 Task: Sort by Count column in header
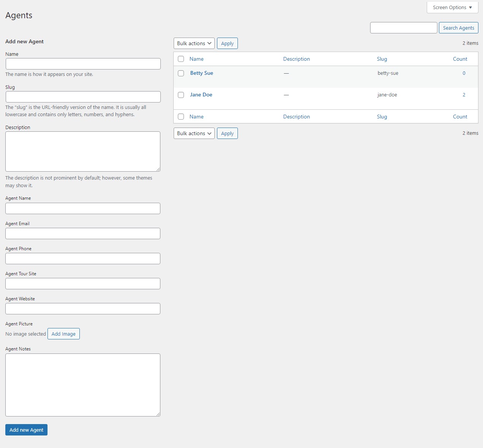[x=460, y=59]
